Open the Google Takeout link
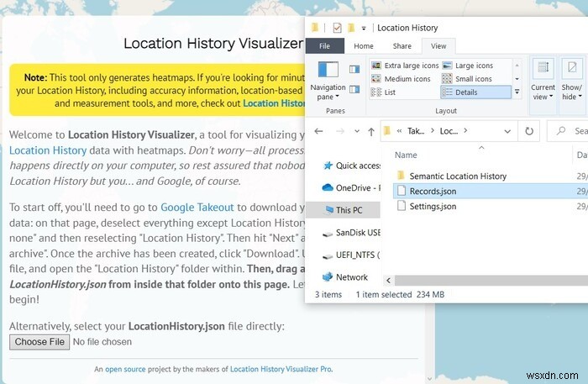The image size is (588, 384). 197,208
